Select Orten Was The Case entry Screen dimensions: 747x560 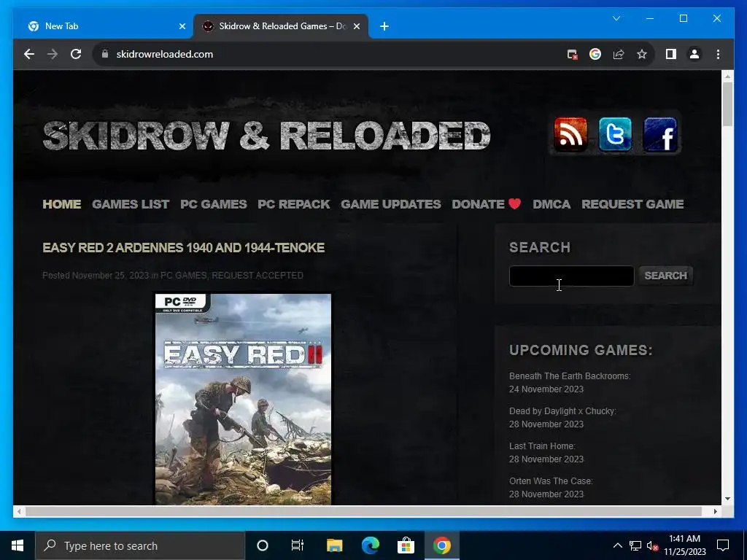coord(551,488)
